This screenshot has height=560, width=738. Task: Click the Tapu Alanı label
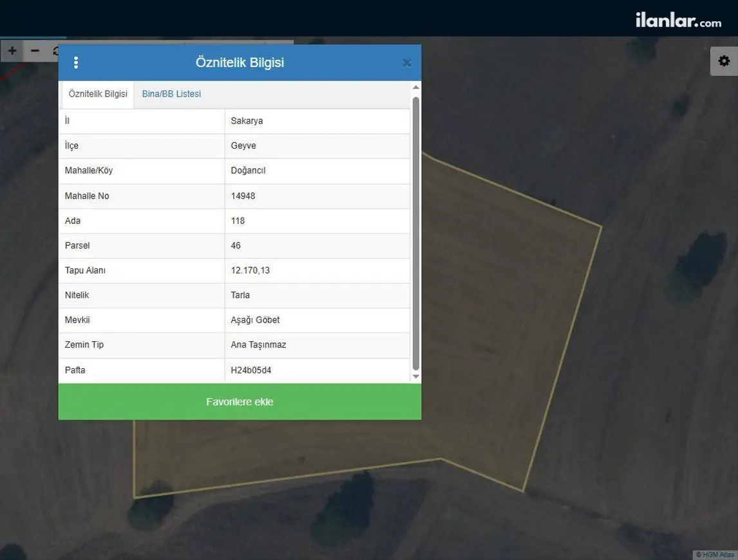coord(85,270)
